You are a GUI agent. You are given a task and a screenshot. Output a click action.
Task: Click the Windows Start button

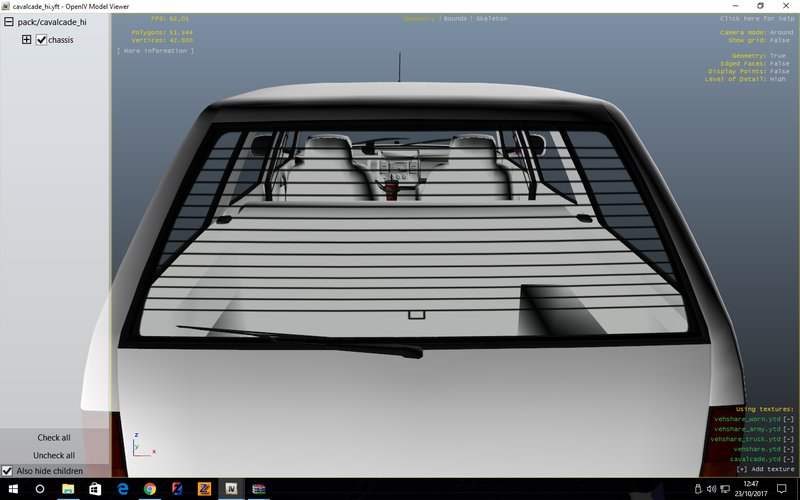(x=11, y=489)
